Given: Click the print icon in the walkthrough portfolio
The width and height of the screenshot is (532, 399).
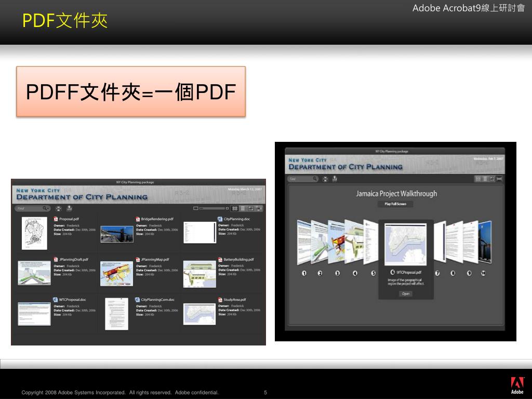Looking at the screenshot, I should pos(325,179).
